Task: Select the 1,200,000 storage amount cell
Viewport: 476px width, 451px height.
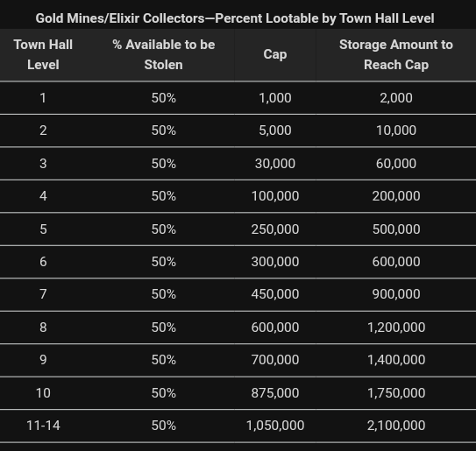Action: 396,328
